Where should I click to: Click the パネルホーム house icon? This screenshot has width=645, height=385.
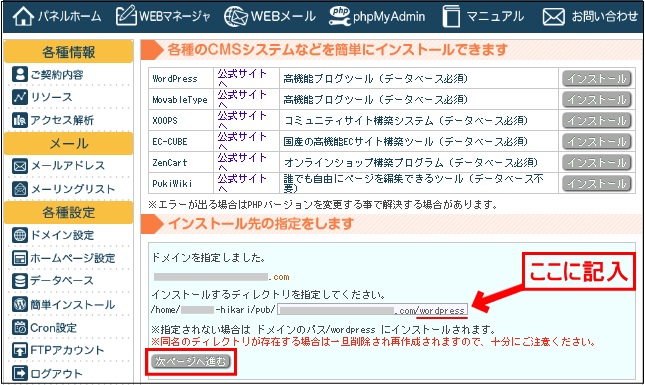23,16
